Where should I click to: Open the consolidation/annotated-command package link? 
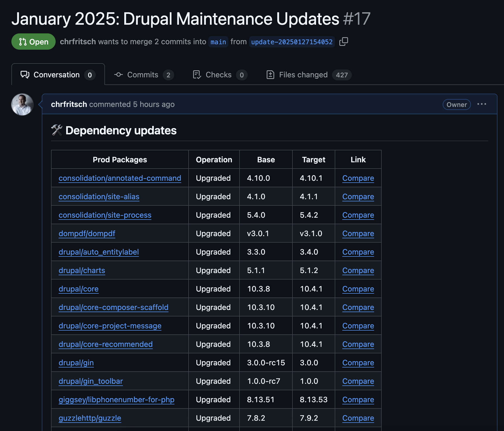[120, 178]
